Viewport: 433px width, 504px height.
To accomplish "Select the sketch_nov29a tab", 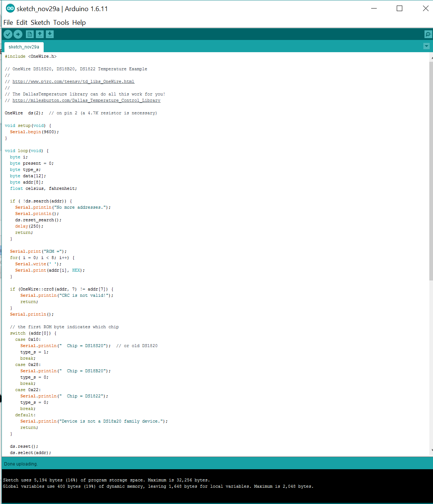I will click(24, 47).
